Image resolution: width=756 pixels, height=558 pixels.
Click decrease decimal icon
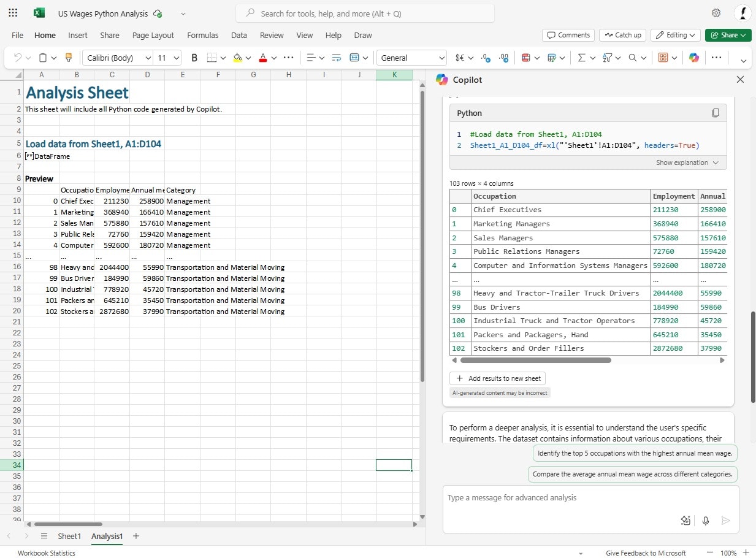[486, 58]
